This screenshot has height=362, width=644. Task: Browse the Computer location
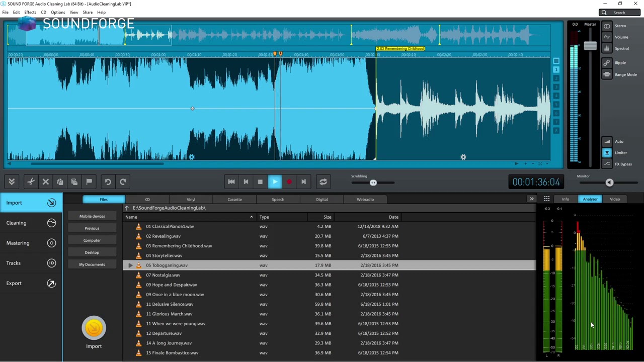92,240
